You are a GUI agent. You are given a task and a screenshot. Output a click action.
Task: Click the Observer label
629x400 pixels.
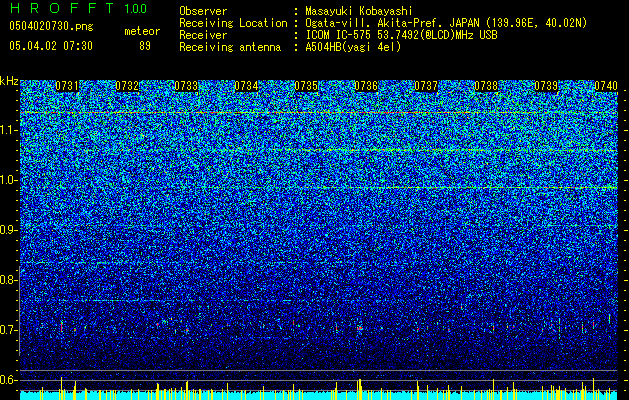pyautogui.click(x=203, y=11)
